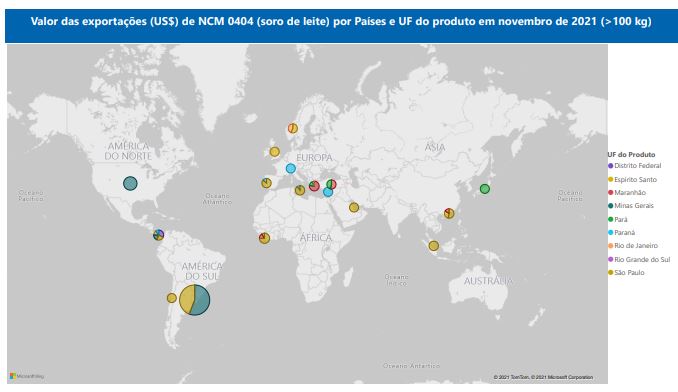The image size is (678, 392).
Task: Click the Distrito Federal legend color dot
Action: click(x=611, y=166)
